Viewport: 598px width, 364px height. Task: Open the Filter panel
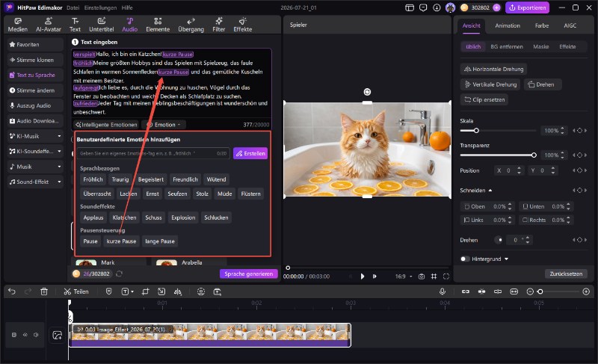click(218, 25)
